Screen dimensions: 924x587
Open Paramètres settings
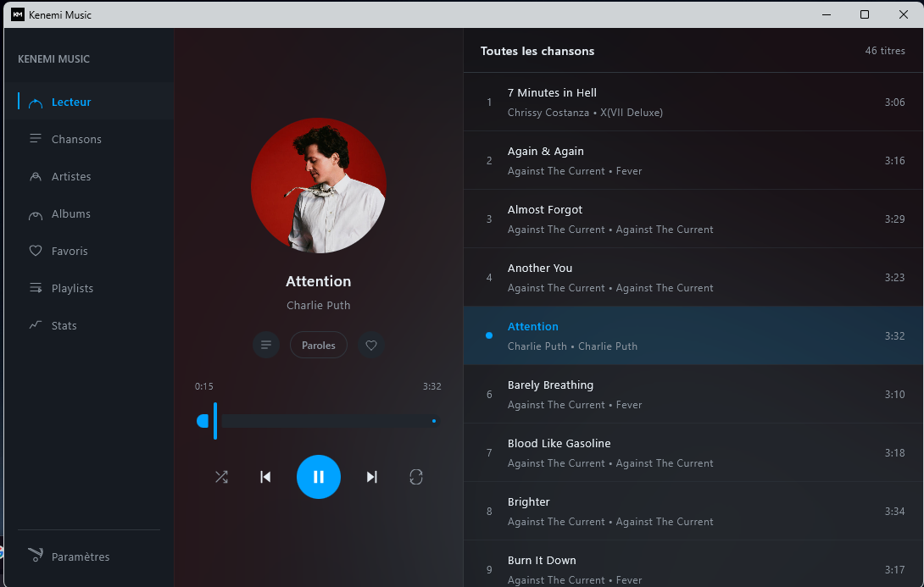[x=81, y=557]
